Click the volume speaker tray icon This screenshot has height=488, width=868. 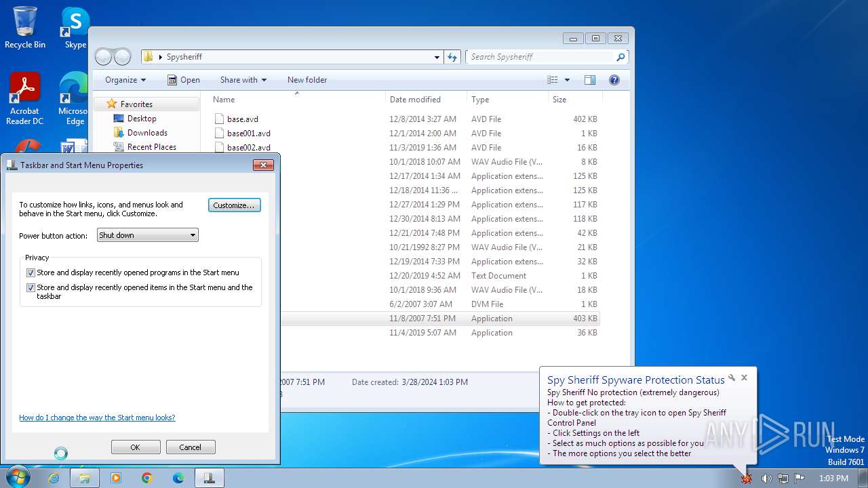coord(766,479)
